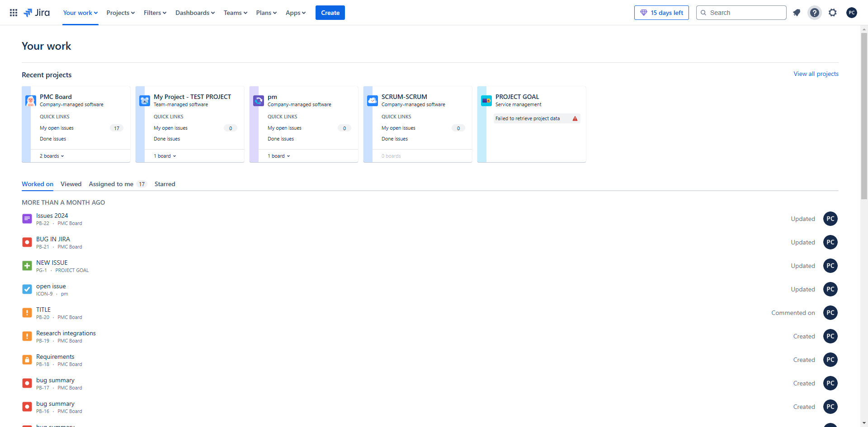This screenshot has width=868, height=427.
Task: Click the 15 days left button
Action: click(661, 13)
